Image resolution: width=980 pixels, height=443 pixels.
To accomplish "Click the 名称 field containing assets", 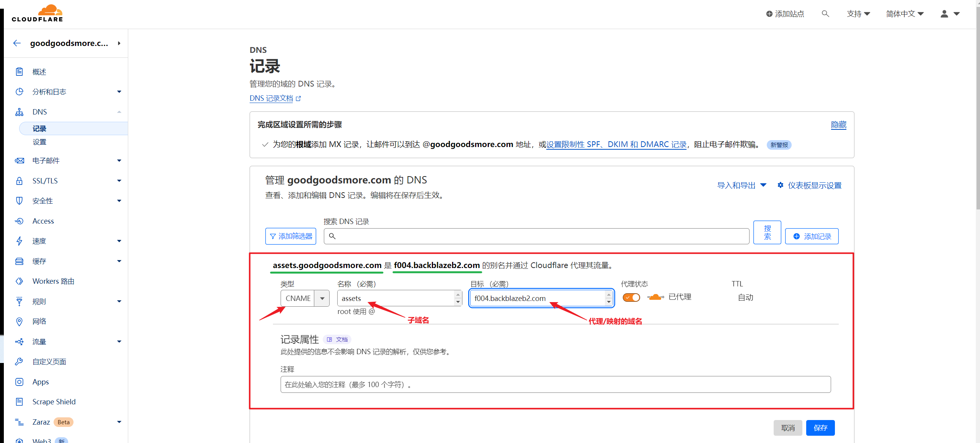I will pos(400,298).
